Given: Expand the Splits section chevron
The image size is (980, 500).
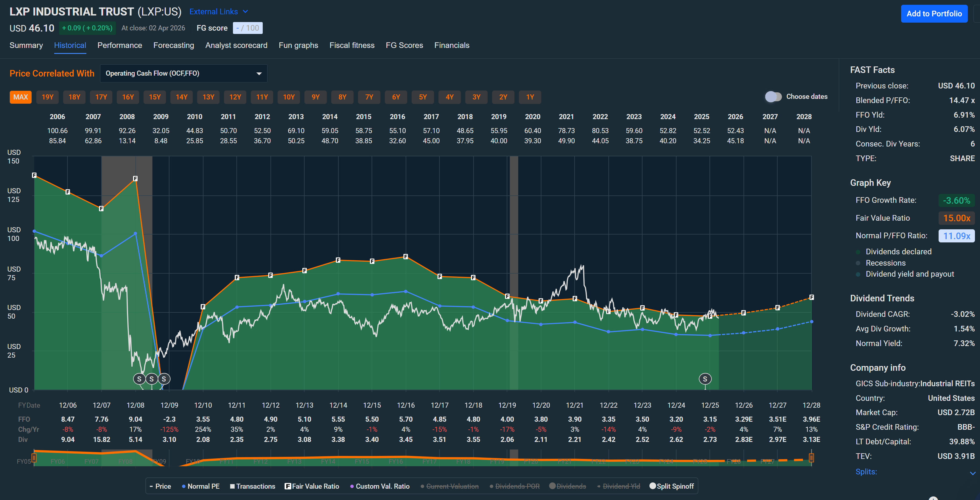Looking at the screenshot, I should 972,473.
